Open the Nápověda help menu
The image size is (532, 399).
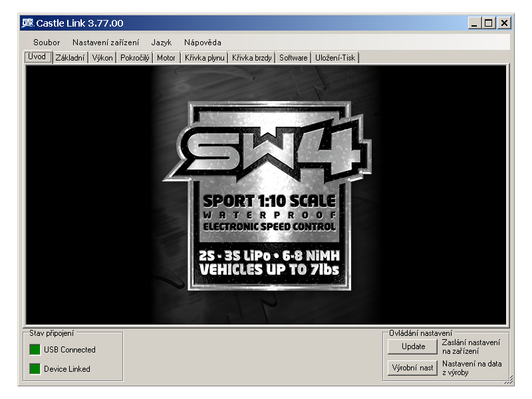(203, 42)
